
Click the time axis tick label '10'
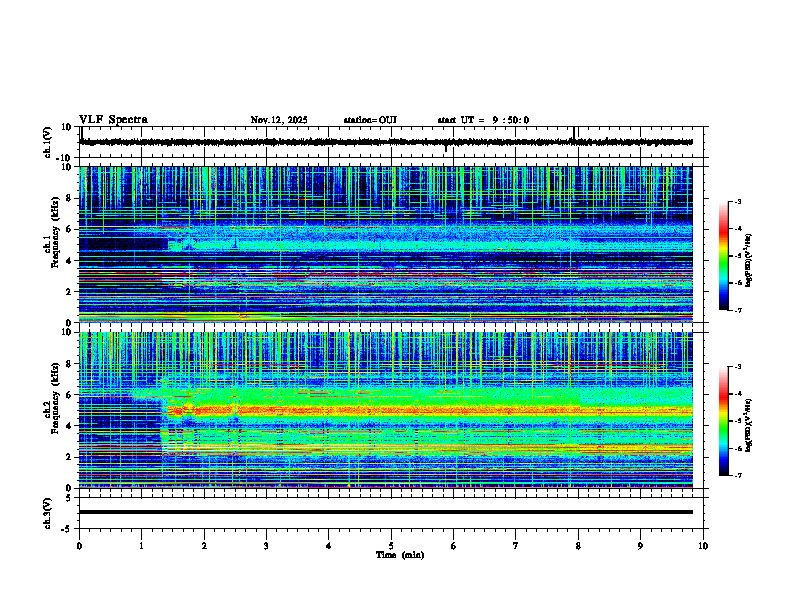[703, 546]
